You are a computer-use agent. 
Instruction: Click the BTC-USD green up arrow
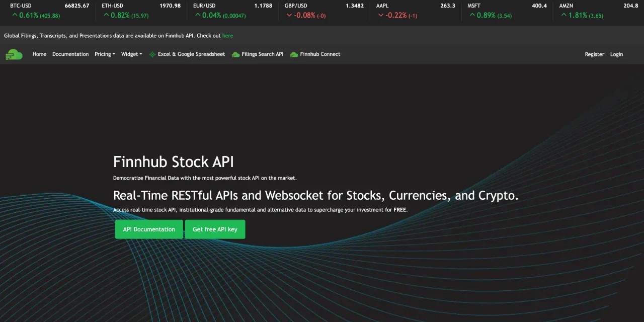(x=15, y=15)
